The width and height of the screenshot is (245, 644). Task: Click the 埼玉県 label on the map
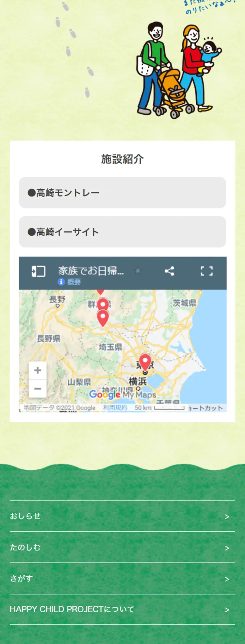(x=110, y=347)
